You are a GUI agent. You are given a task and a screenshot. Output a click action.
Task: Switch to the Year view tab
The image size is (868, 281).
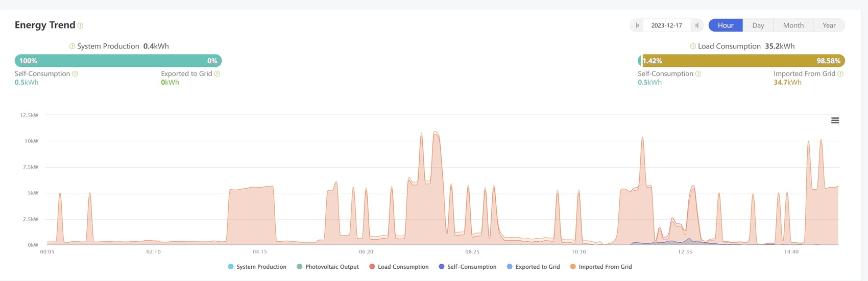pos(829,25)
